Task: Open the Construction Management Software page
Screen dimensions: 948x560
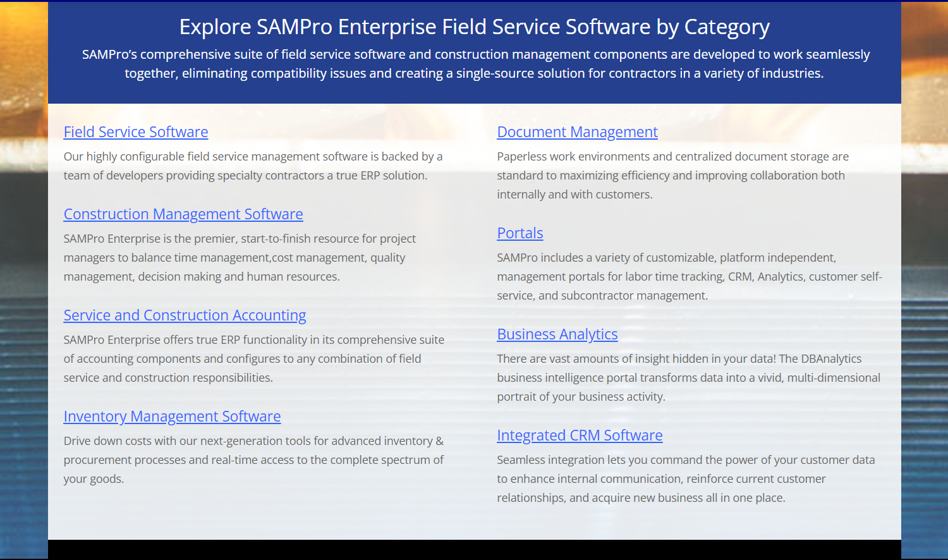Action: click(183, 214)
